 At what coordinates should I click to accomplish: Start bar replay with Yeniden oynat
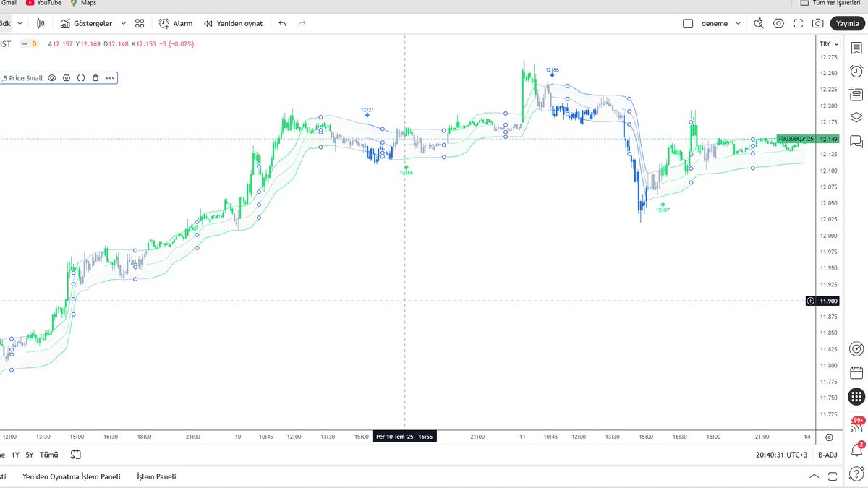point(233,23)
